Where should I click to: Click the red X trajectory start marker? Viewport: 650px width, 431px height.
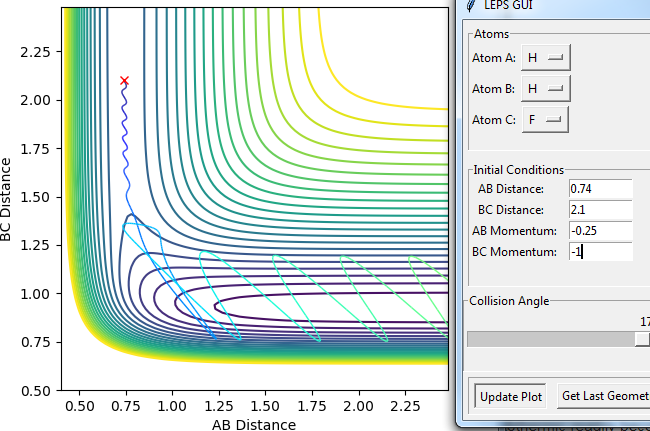click(124, 80)
